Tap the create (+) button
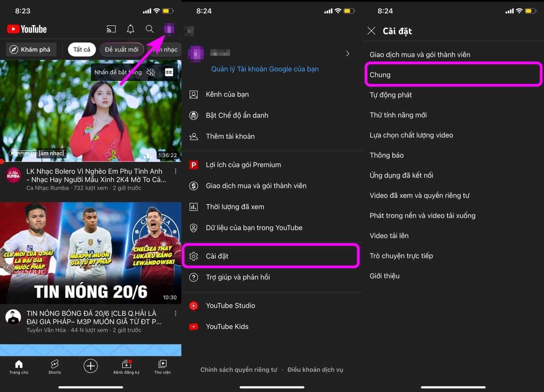The height and width of the screenshot is (392, 544). pyautogui.click(x=90, y=366)
